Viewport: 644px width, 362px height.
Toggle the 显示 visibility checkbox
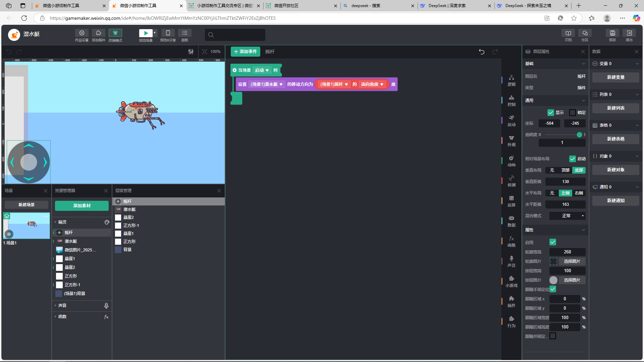pos(550,113)
